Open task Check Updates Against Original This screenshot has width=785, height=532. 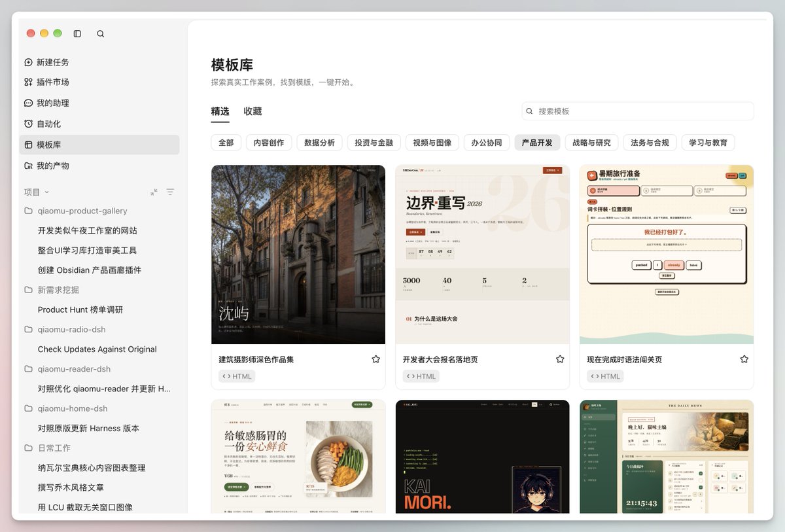(x=97, y=349)
